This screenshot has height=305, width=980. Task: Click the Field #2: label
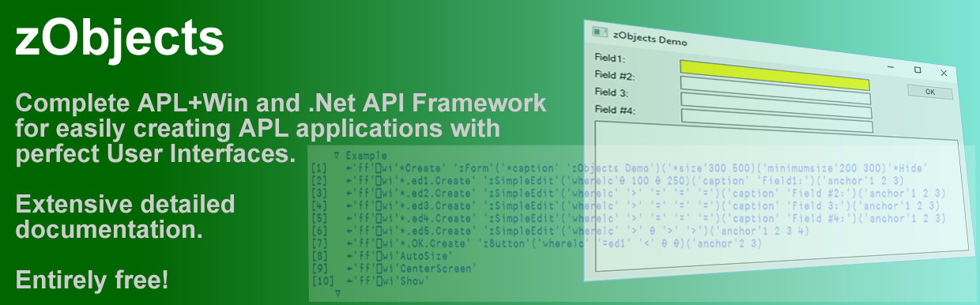pos(615,76)
